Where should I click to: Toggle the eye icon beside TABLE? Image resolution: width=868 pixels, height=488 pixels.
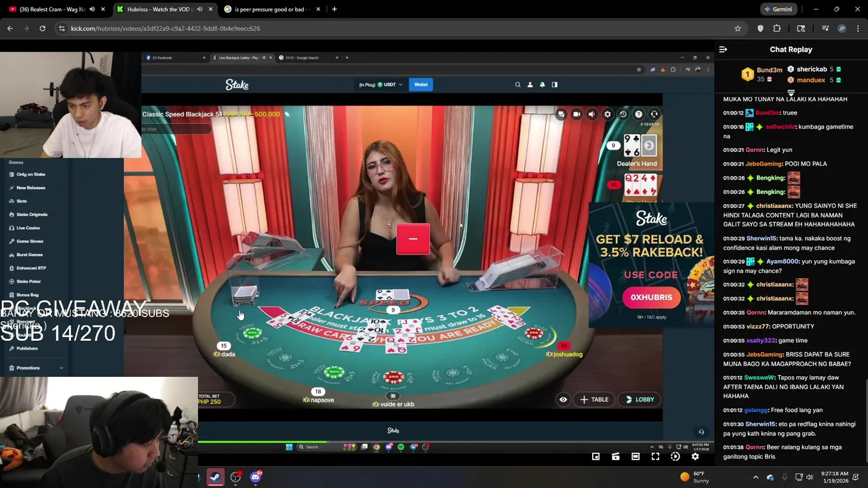[563, 400]
